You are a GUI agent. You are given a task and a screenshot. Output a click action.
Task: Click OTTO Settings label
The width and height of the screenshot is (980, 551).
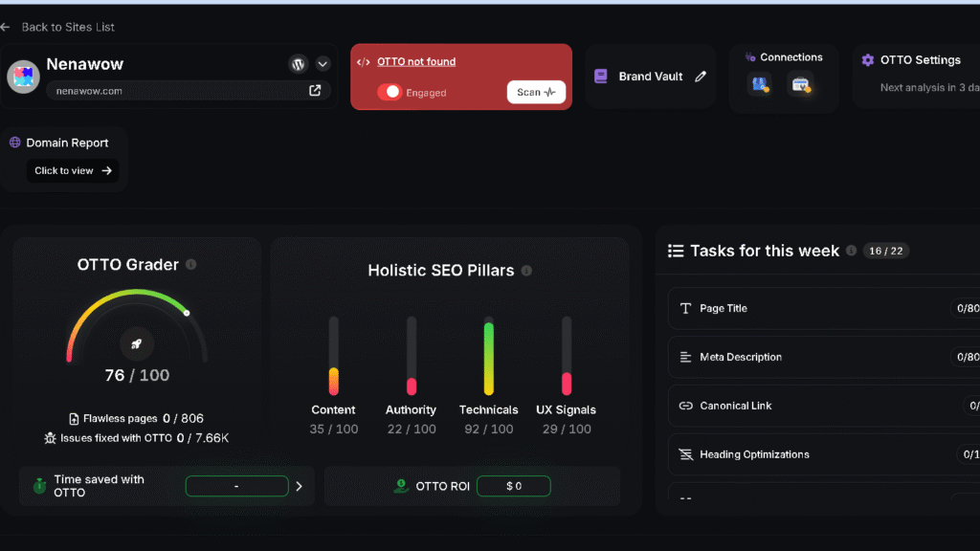coord(920,60)
